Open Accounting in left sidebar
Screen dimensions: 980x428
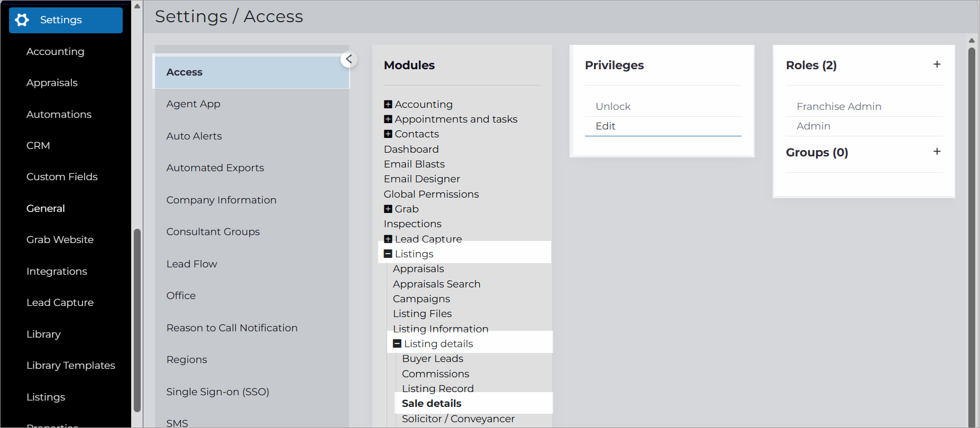pos(56,52)
